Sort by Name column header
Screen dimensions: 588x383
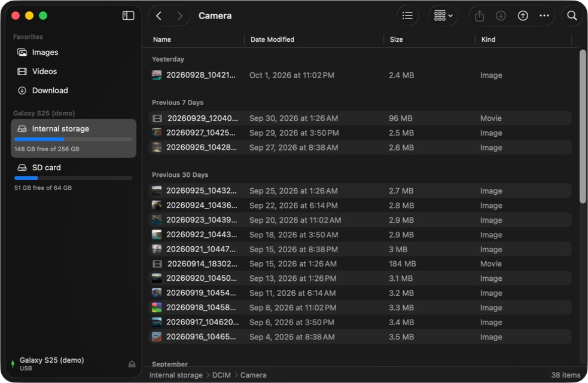tap(162, 39)
